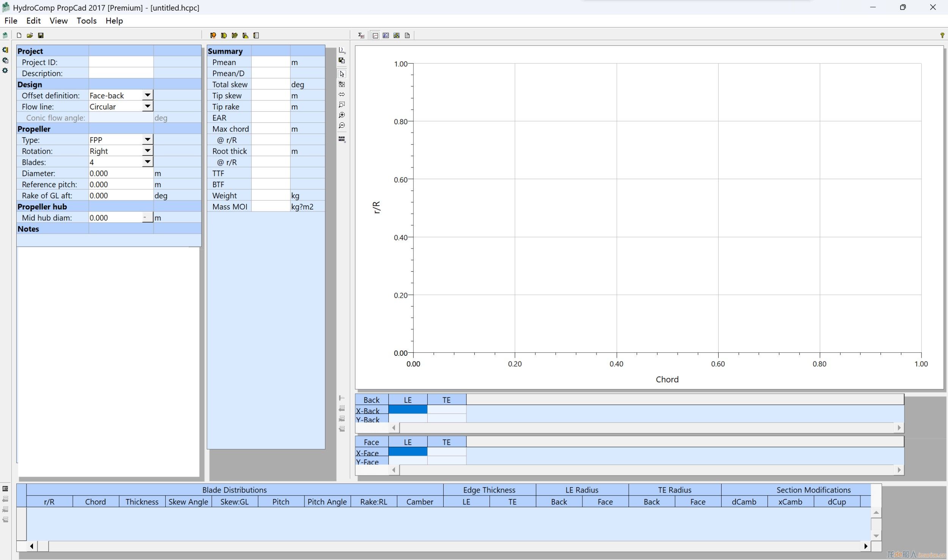Click blade table vertical scroll up arrow
Viewport: 948px width, 560px height.
pyautogui.click(x=876, y=512)
